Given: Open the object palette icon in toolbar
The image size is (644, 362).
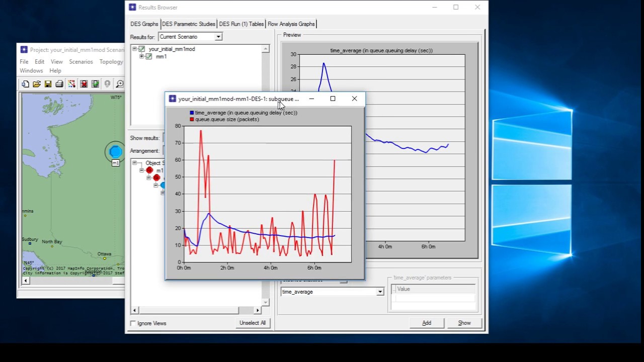Looking at the screenshot, I should pyautogui.click(x=71, y=84).
